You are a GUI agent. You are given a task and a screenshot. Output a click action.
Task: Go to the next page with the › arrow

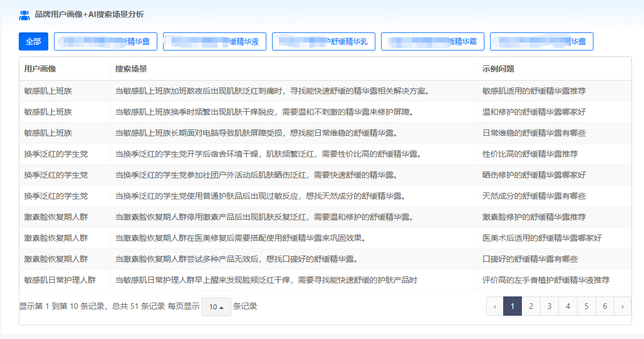622,306
